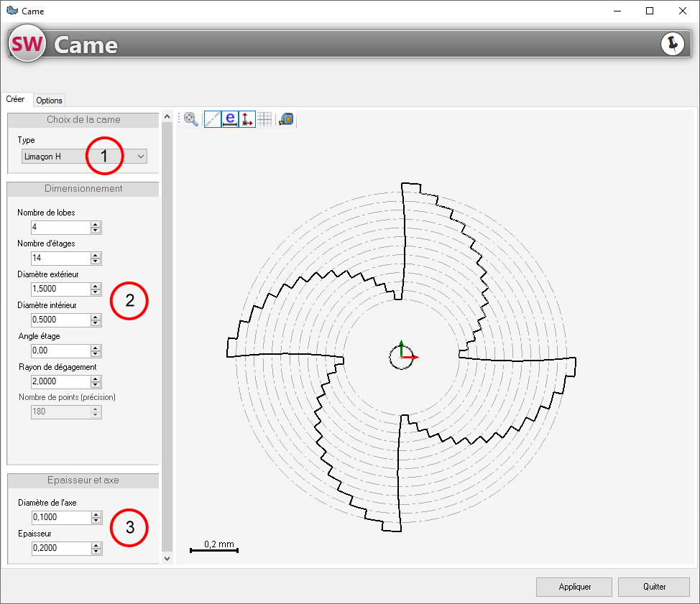Toggle the scale bar display button
This screenshot has width=700, height=604.
tap(230, 119)
